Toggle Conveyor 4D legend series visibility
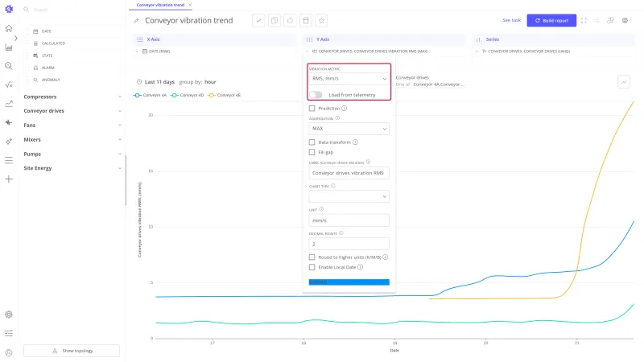The image size is (644, 362). (188, 95)
